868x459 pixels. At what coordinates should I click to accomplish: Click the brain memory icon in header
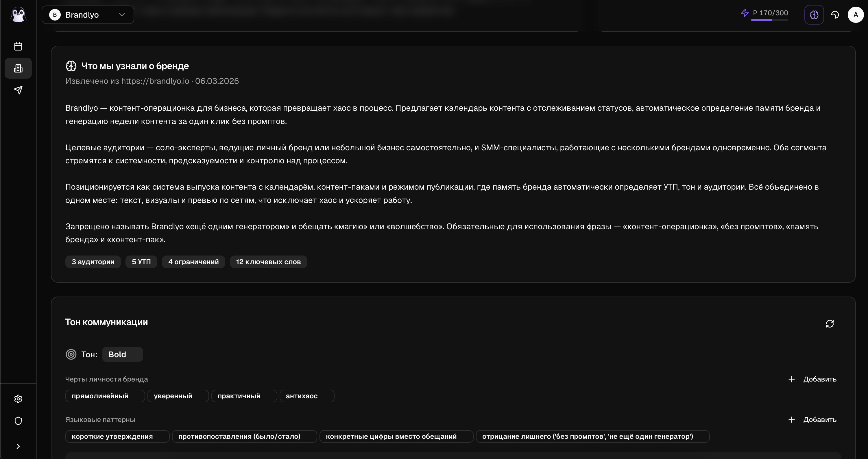click(x=814, y=15)
